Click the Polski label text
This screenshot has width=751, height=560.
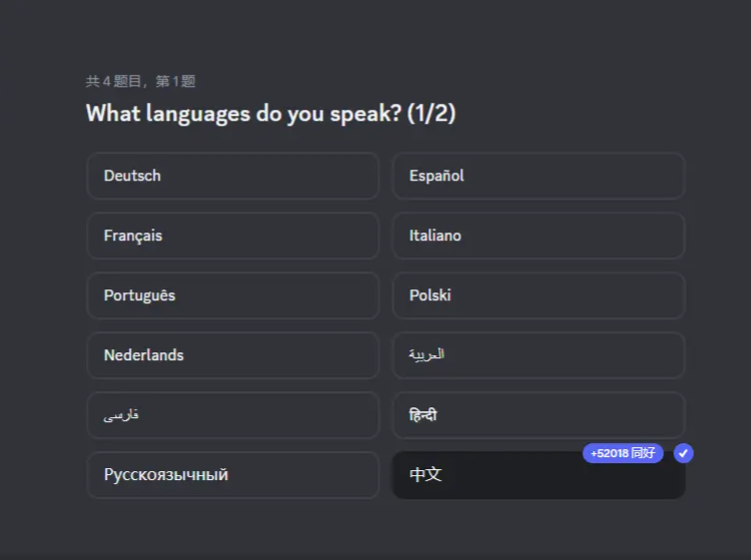click(x=430, y=295)
